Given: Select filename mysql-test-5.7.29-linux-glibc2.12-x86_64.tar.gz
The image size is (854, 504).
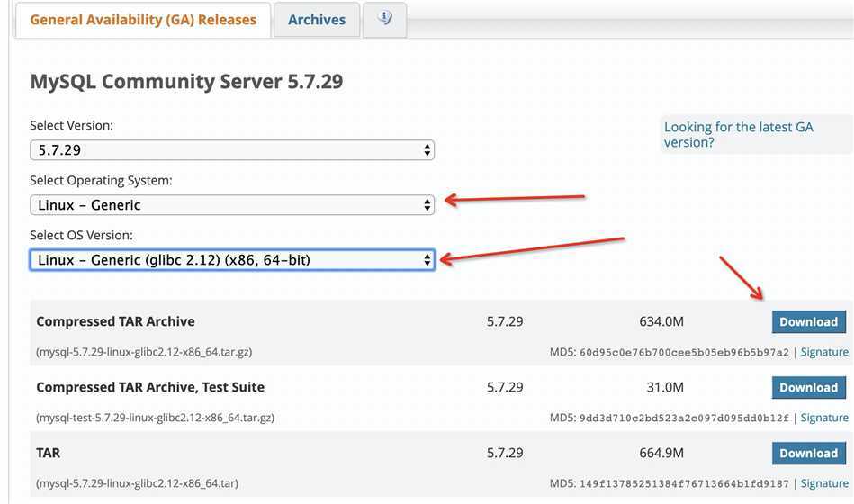Looking at the screenshot, I should 155,418.
